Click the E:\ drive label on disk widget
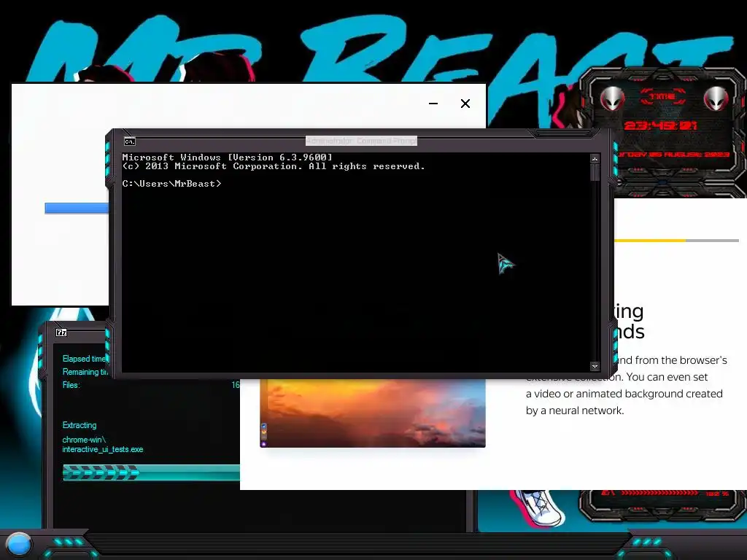The height and width of the screenshot is (560, 747). [608, 494]
